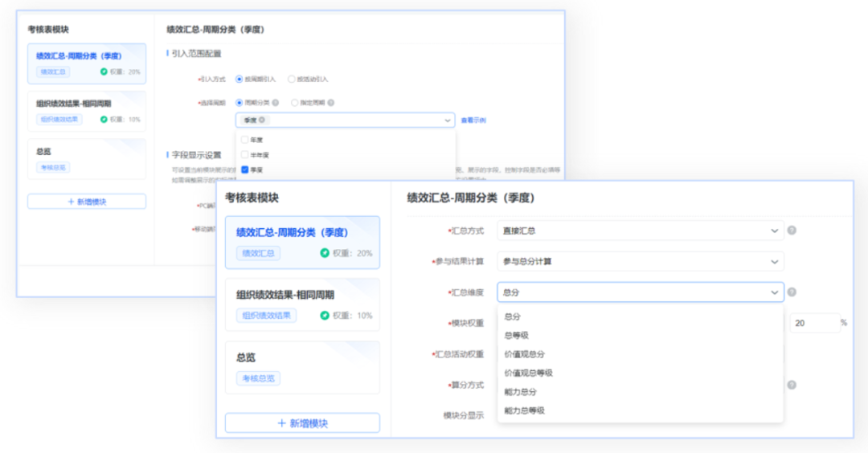The width and height of the screenshot is (868, 453).
Task: Click the 模块权重 input field showing 20
Action: (x=813, y=323)
